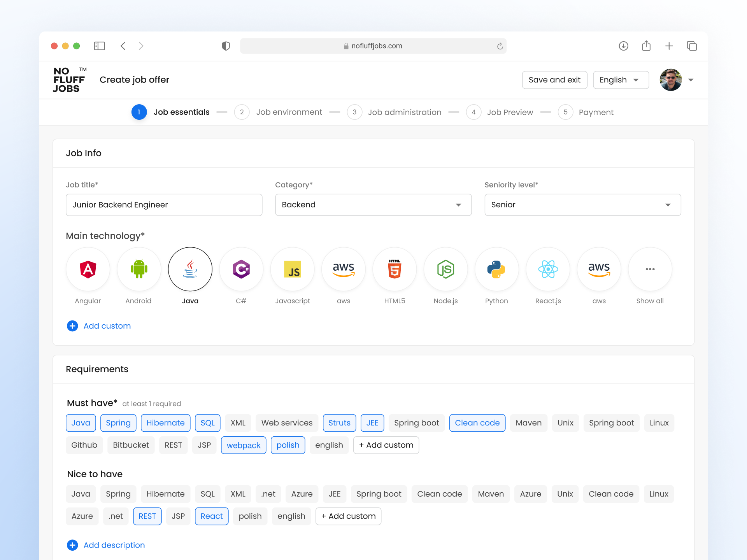
Task: Open the Category dropdown
Action: tap(373, 205)
